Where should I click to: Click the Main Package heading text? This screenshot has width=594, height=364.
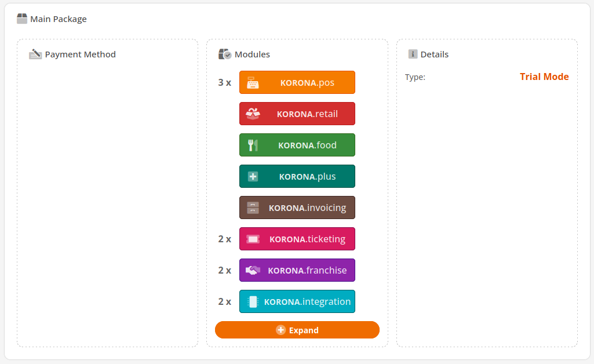59,19
